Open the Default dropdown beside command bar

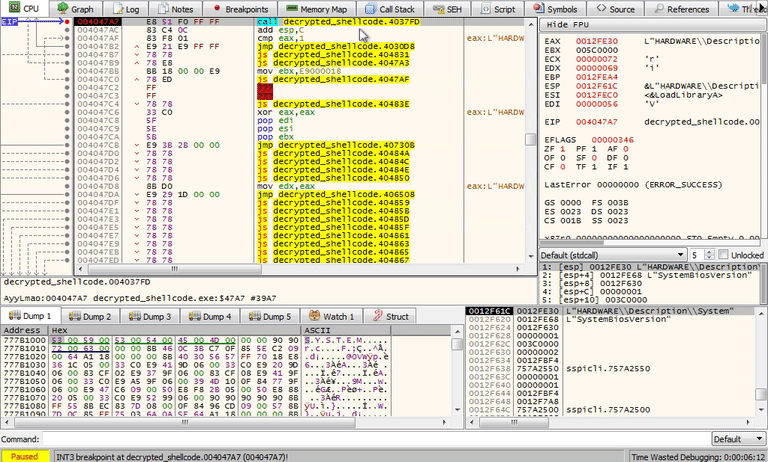click(x=739, y=439)
